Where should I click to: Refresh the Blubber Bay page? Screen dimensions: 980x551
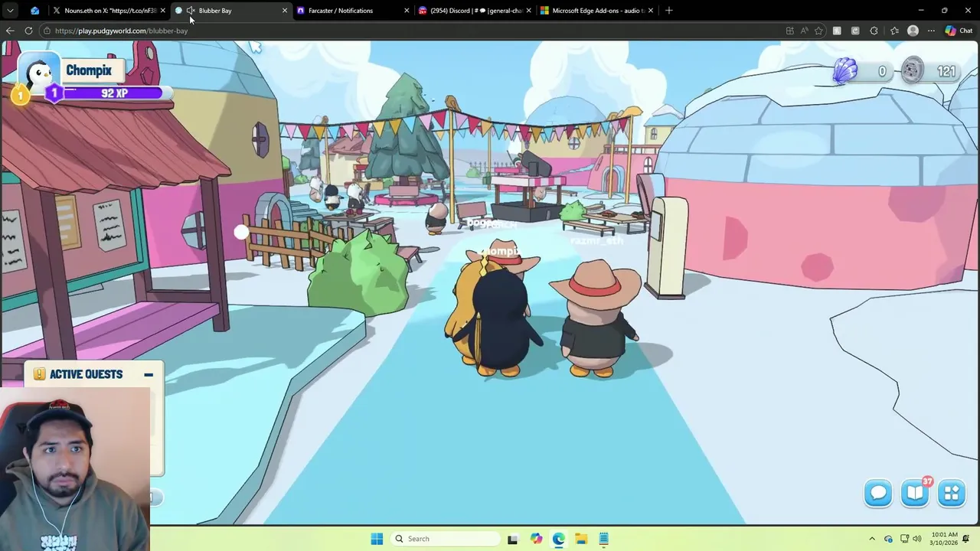click(28, 31)
